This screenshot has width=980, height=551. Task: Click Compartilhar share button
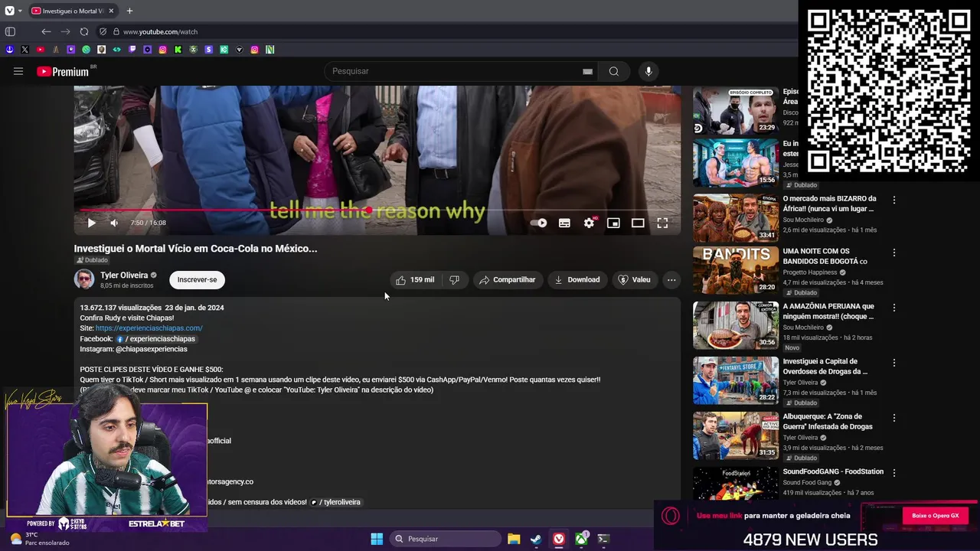click(507, 280)
